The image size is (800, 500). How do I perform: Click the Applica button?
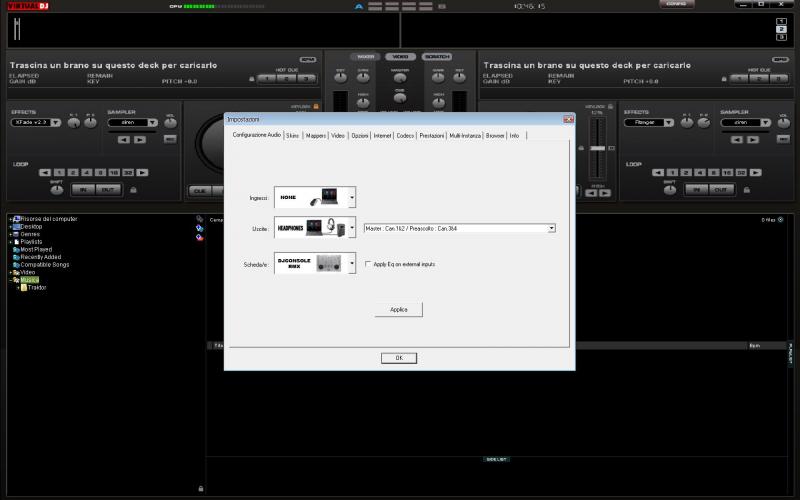click(x=398, y=310)
